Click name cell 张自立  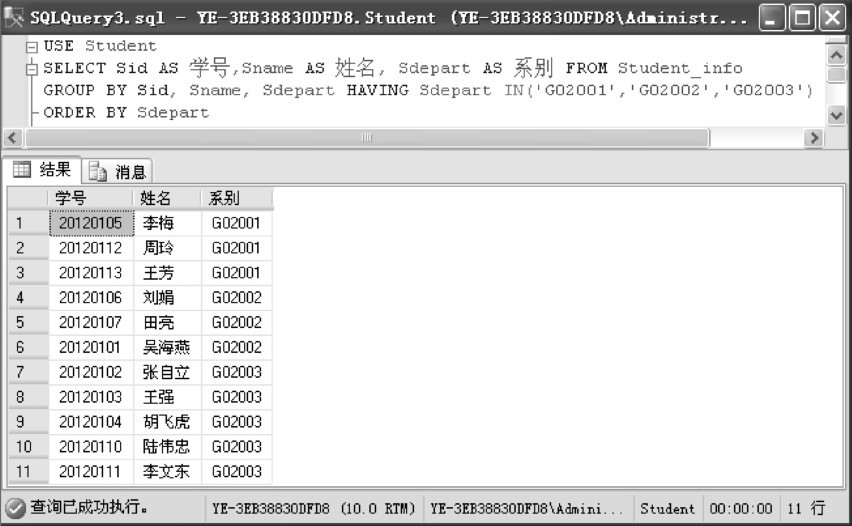click(x=167, y=372)
